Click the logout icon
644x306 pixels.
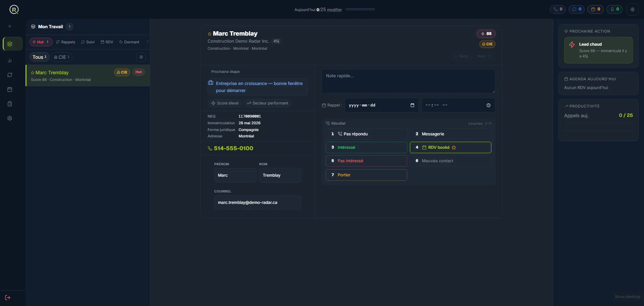pyautogui.click(x=8, y=298)
